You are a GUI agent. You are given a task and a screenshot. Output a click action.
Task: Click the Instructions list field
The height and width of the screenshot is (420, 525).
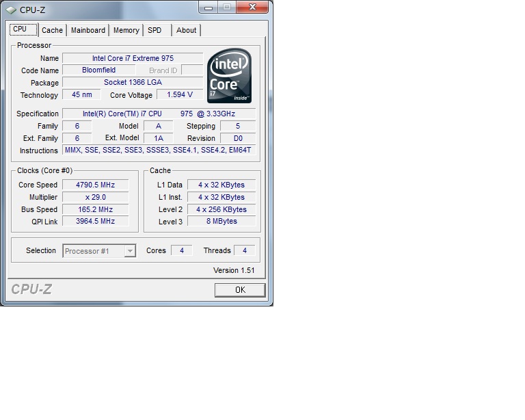point(159,150)
